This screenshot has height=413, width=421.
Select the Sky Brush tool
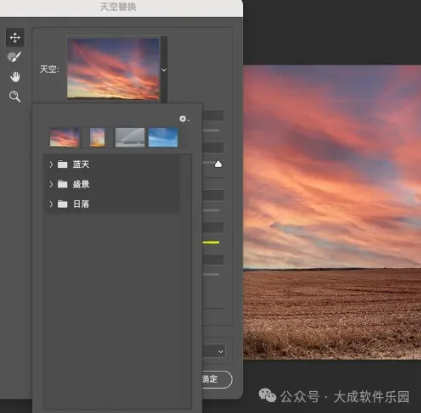[14, 57]
